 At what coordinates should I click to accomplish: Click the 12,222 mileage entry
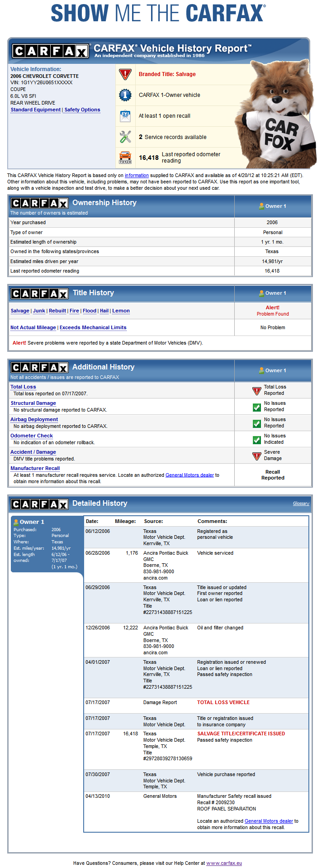(x=130, y=628)
